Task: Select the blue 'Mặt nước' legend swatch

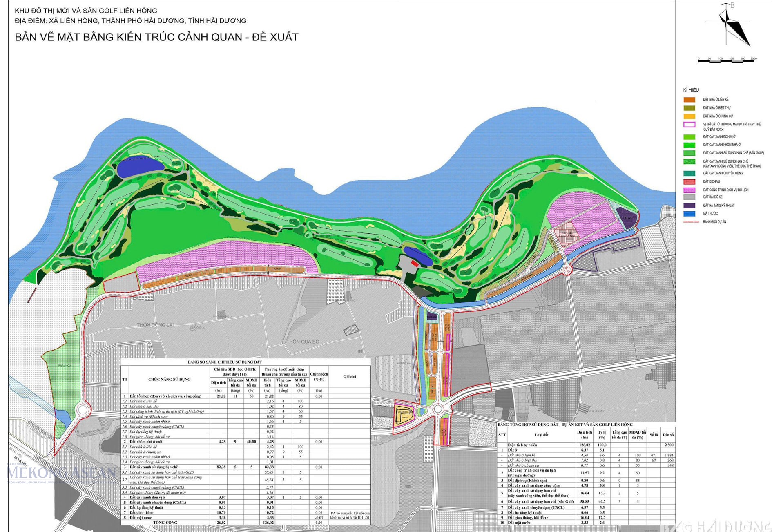Action: click(689, 214)
